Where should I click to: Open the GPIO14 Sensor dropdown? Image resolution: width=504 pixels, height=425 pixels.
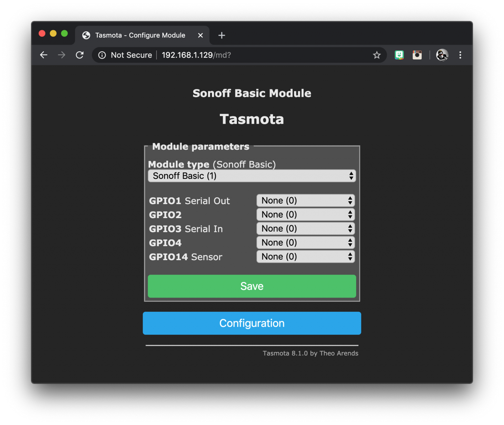click(x=305, y=257)
